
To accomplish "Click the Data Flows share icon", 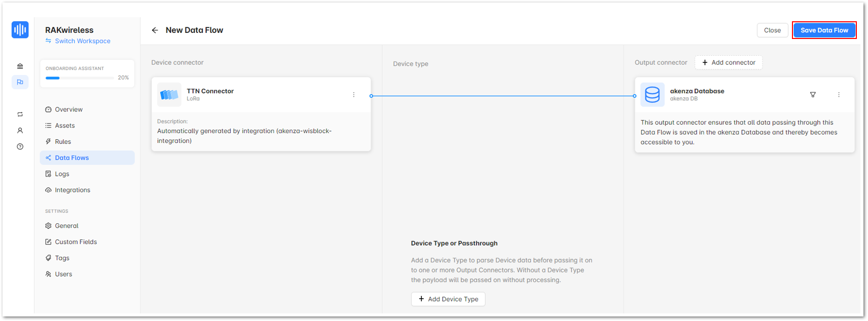I will coord(48,158).
